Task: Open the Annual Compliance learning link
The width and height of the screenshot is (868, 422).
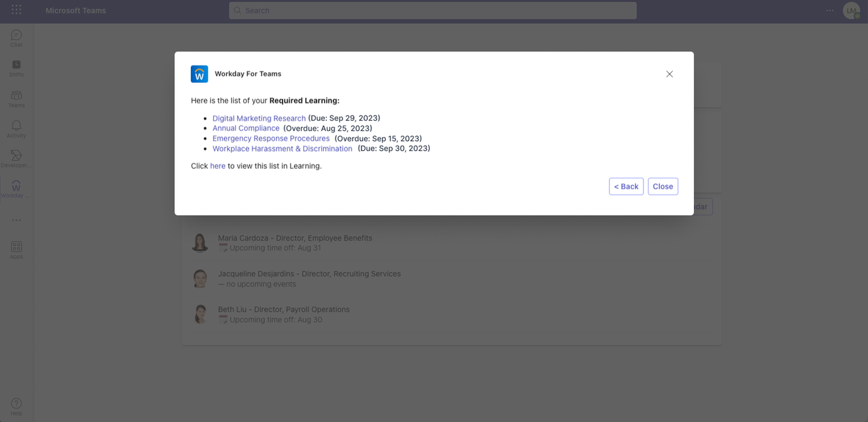Action: point(245,129)
